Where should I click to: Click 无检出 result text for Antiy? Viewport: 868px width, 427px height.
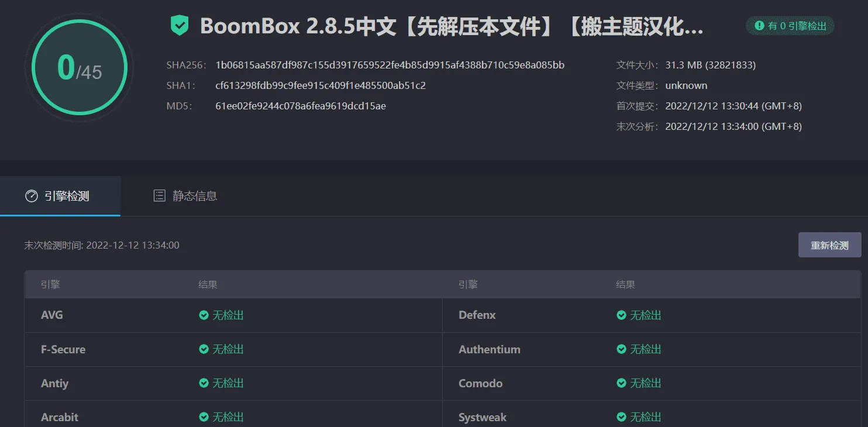(x=228, y=383)
